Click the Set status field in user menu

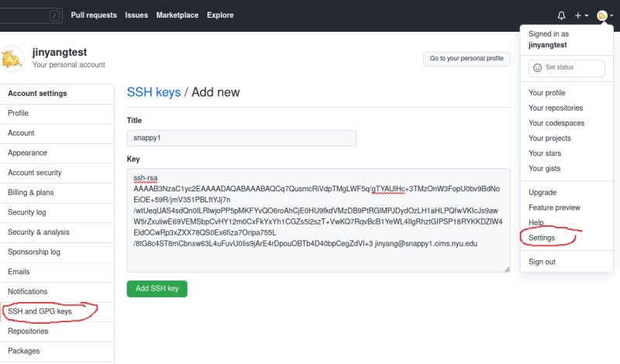(x=567, y=68)
